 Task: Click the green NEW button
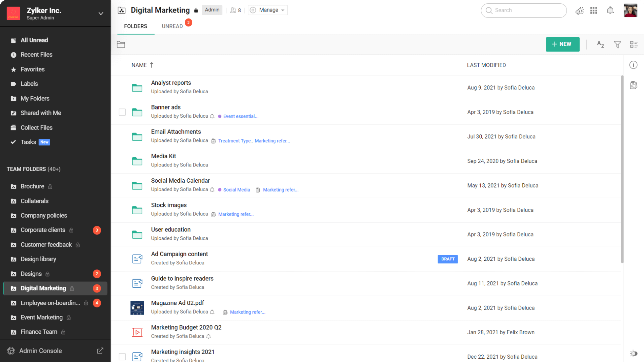pos(562,44)
